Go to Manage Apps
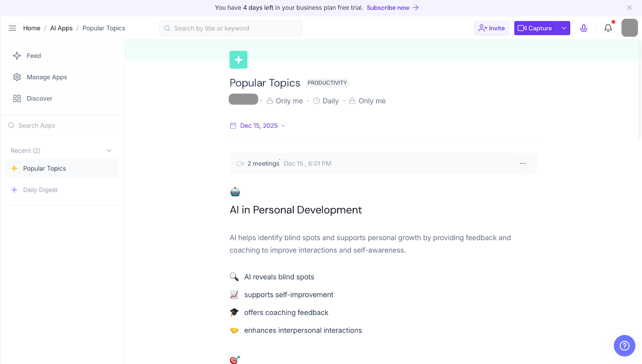Viewport: 642px width, 364px height. pos(47,77)
